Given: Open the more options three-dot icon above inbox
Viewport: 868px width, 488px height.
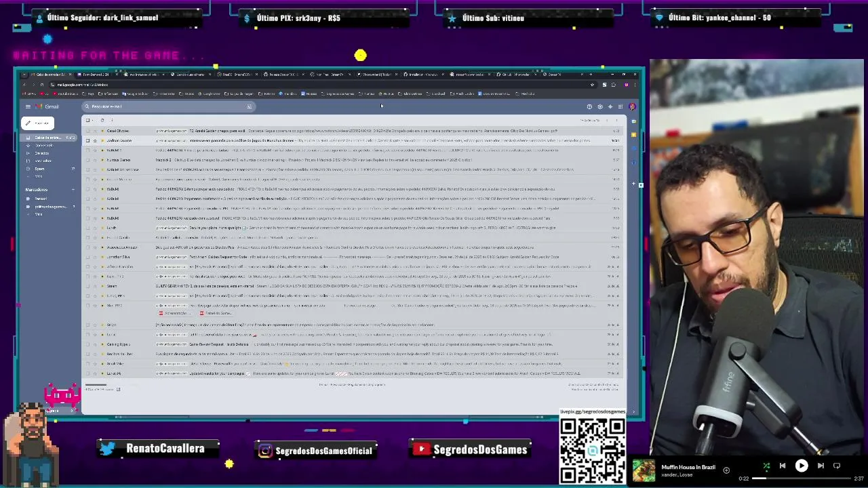Looking at the screenshot, I should 112,121.
